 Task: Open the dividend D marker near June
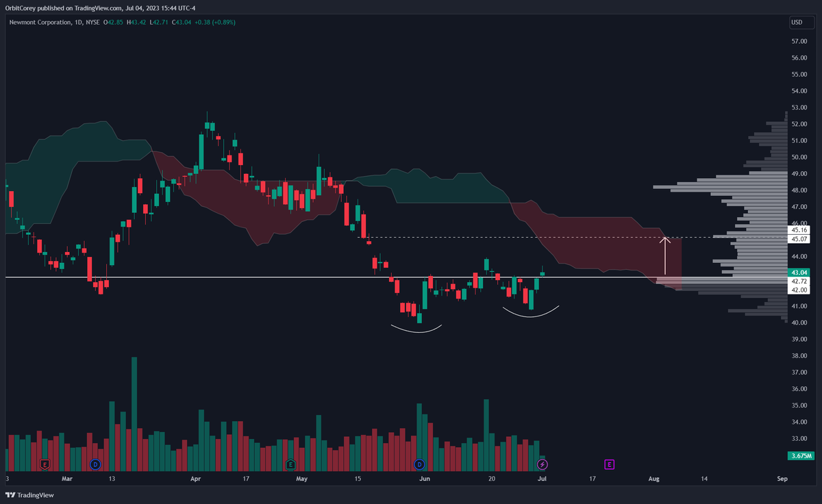pyautogui.click(x=419, y=464)
